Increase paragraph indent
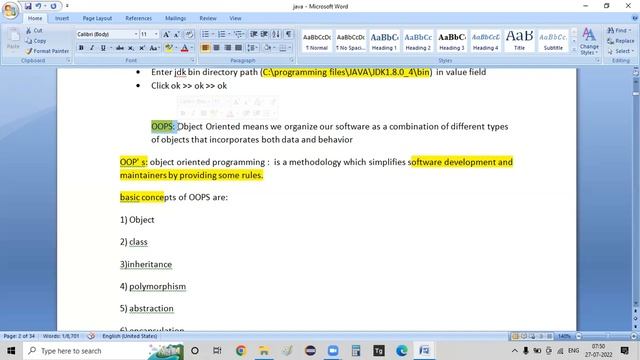Screen dimensions: 640x360 tap(264, 34)
